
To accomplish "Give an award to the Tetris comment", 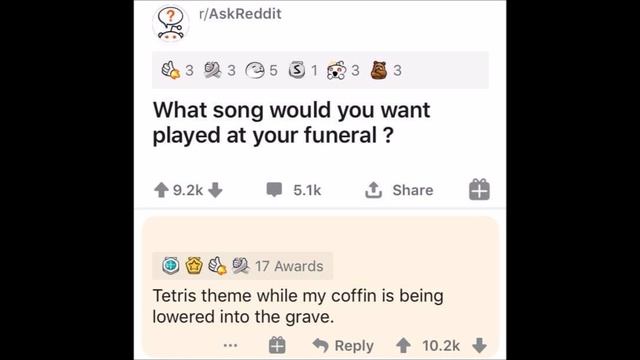I will (x=277, y=345).
